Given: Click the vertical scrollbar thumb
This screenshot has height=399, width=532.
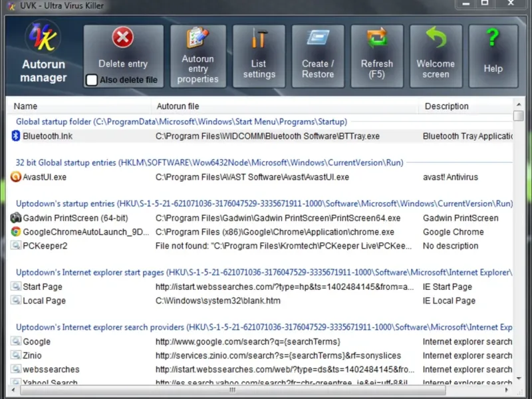Looking at the screenshot, I should [519, 115].
